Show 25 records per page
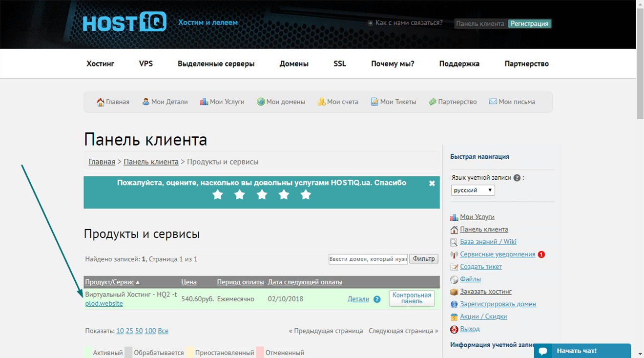 pos(129,331)
